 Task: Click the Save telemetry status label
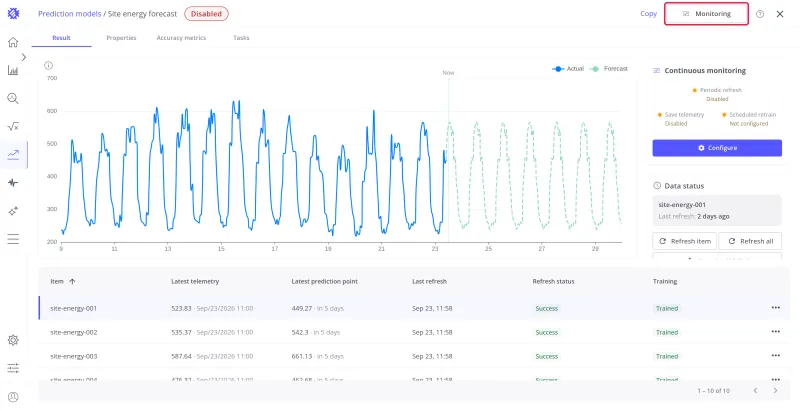coord(684,115)
